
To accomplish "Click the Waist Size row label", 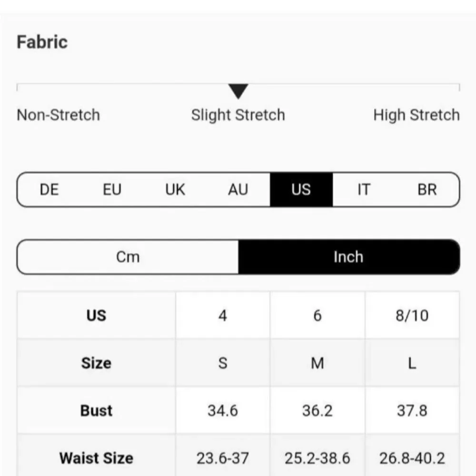I will click(96, 458).
